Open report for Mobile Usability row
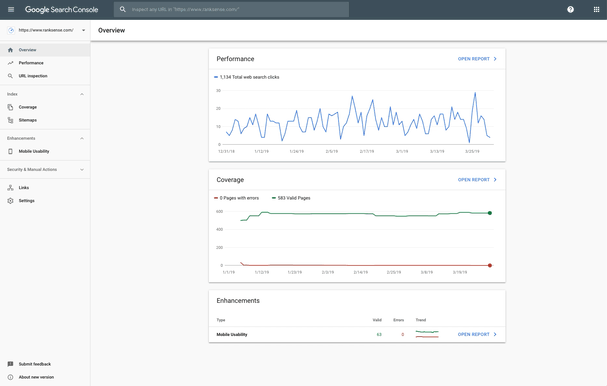607x386 pixels. click(477, 334)
